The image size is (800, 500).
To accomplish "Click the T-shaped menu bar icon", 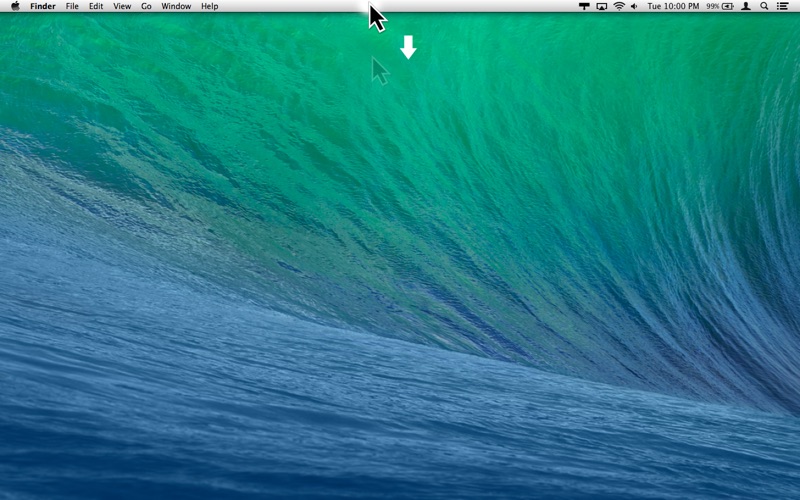I will point(584,6).
